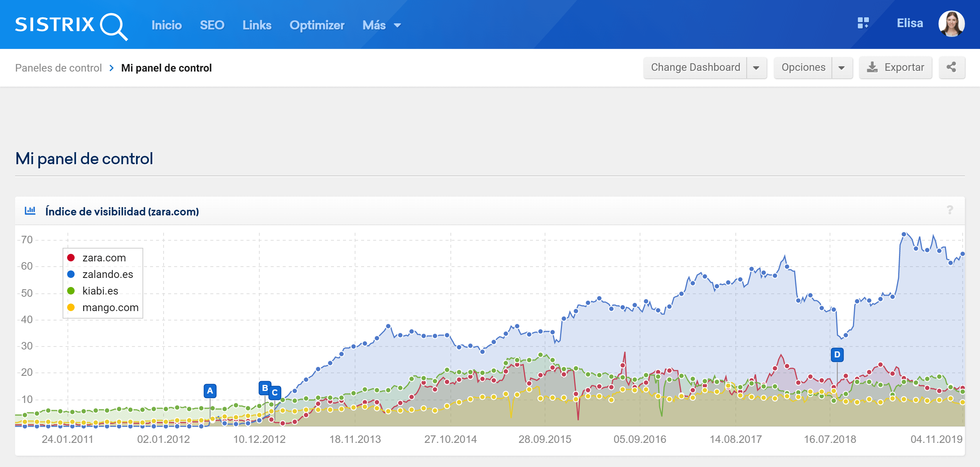Click the Elisa user name
The image size is (980, 467).
[x=910, y=23]
